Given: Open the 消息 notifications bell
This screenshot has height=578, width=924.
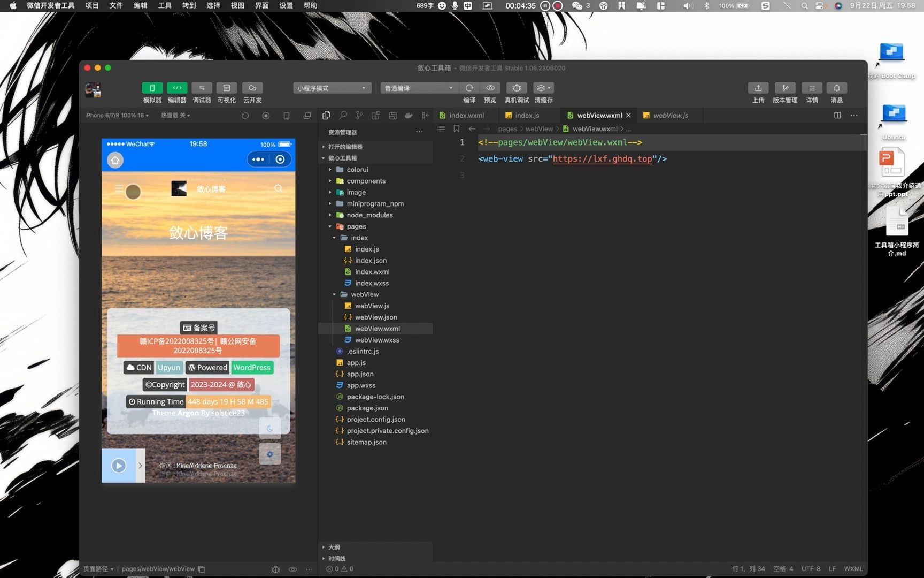Looking at the screenshot, I should [837, 88].
